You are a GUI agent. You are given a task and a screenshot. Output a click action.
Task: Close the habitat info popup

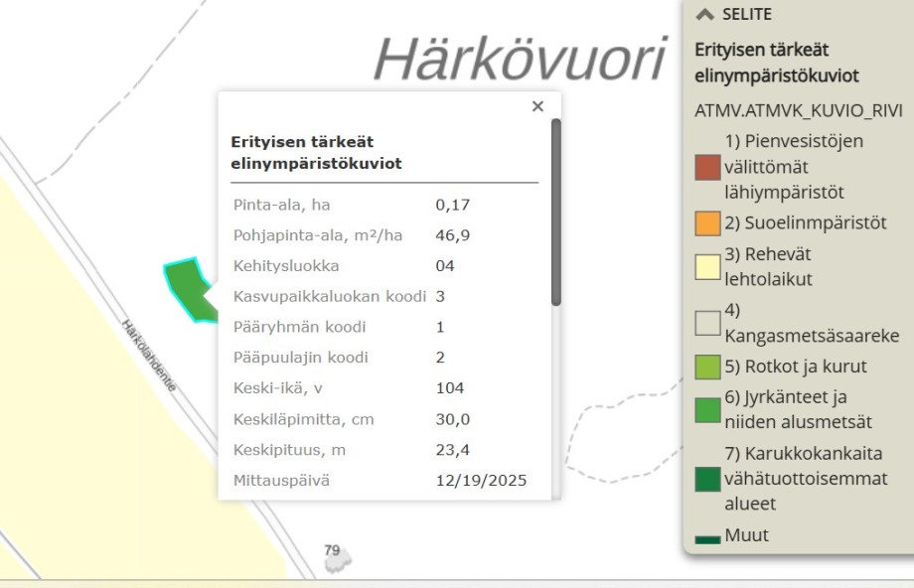(x=537, y=106)
